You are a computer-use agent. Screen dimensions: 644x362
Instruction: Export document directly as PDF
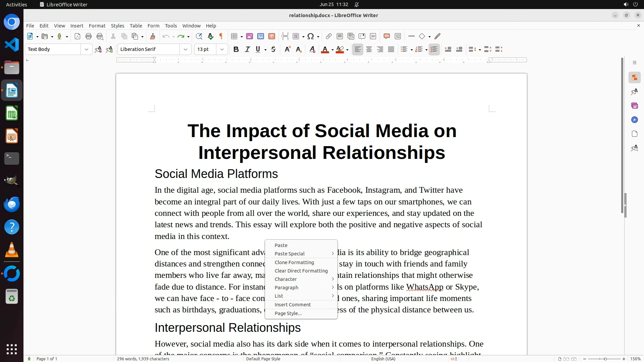[x=77, y=37]
